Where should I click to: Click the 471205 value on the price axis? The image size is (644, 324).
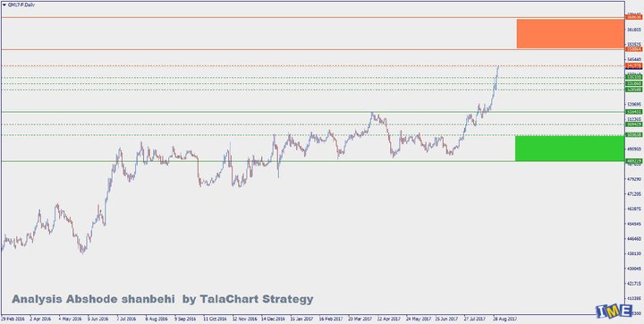click(x=634, y=193)
